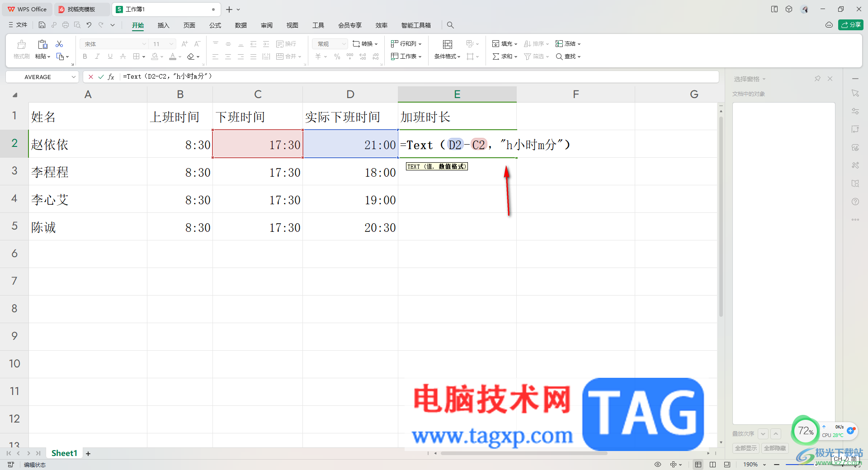Click the Copy icon
868x470 pixels.
[60, 56]
